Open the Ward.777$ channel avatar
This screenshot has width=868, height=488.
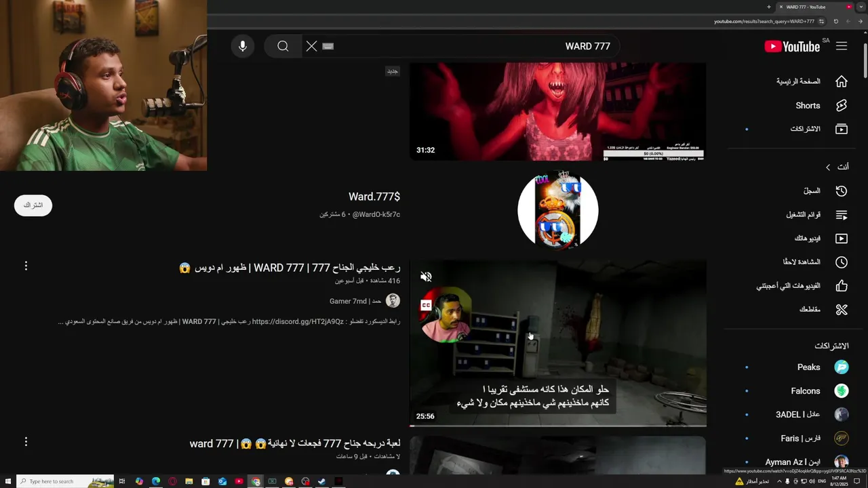pyautogui.click(x=558, y=211)
